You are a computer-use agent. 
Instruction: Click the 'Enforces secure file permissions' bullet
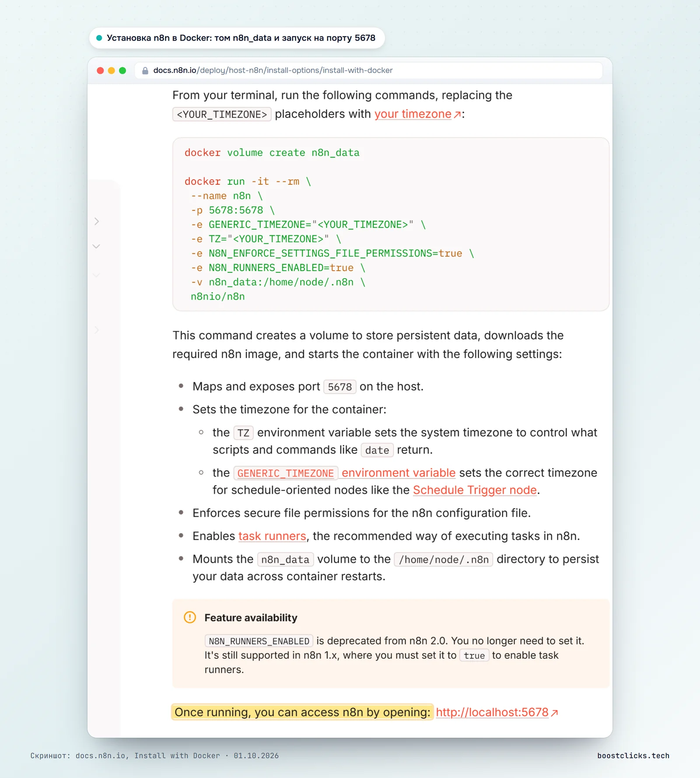[x=361, y=513]
